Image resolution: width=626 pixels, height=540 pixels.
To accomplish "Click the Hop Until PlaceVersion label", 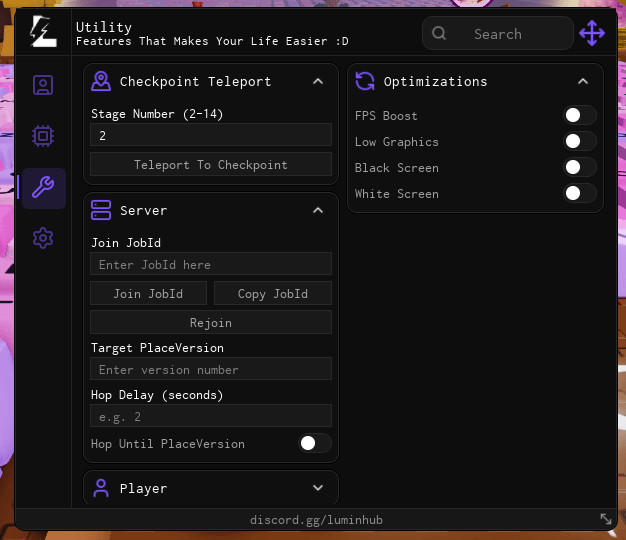I will click(x=168, y=444).
